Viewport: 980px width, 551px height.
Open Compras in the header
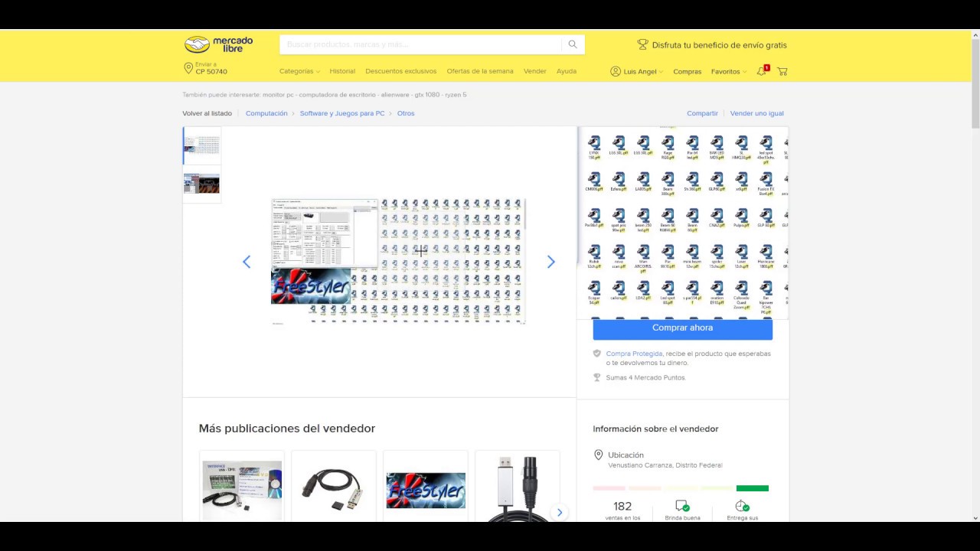(x=687, y=72)
